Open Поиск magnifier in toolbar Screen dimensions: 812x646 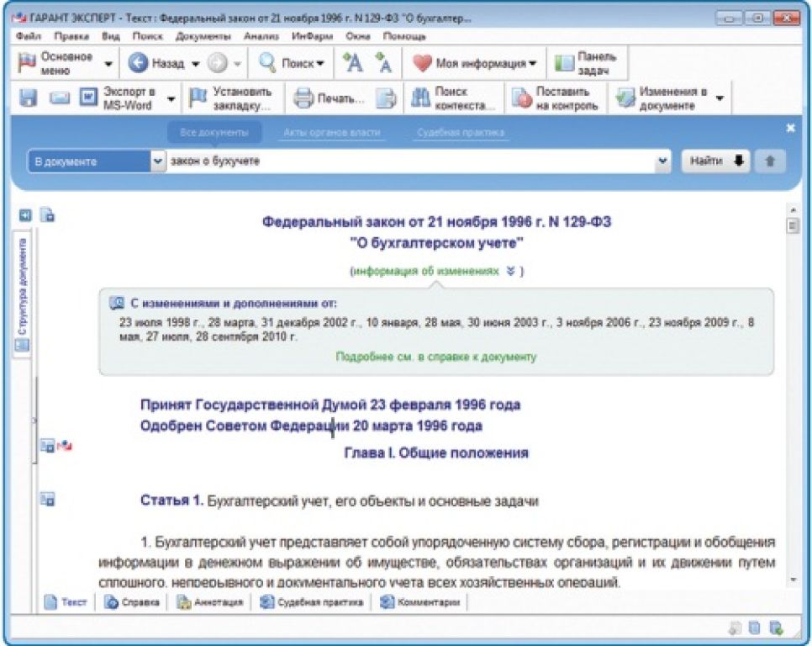tap(267, 63)
